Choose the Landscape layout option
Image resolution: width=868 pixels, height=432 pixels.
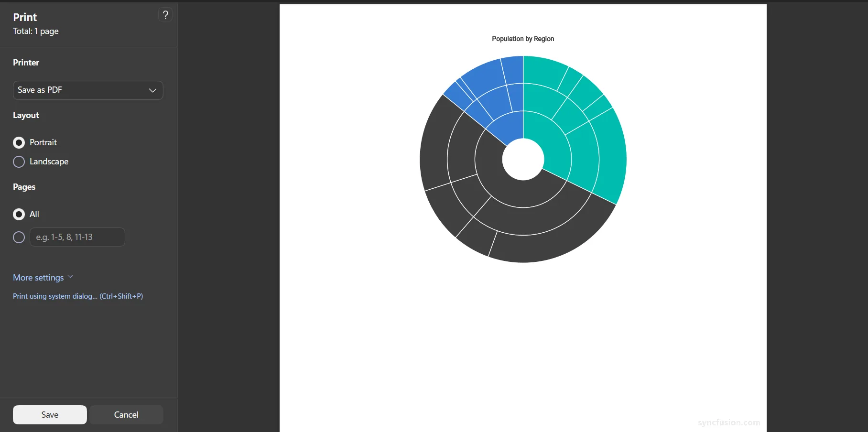[19, 162]
